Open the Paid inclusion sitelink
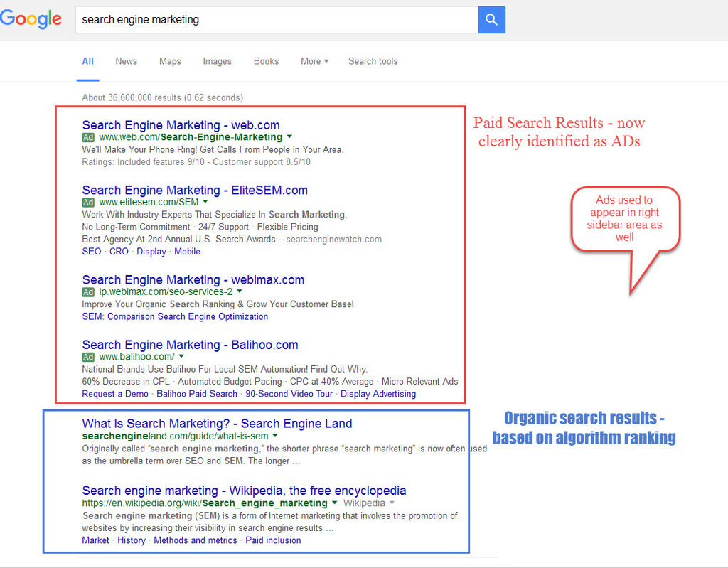The height and width of the screenshot is (568, 728). (273, 540)
